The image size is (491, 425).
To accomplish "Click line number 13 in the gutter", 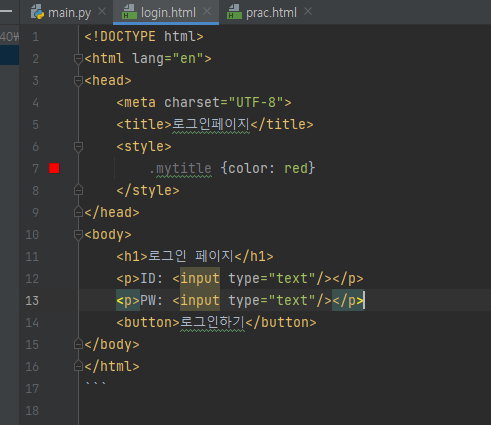I will 32,301.
